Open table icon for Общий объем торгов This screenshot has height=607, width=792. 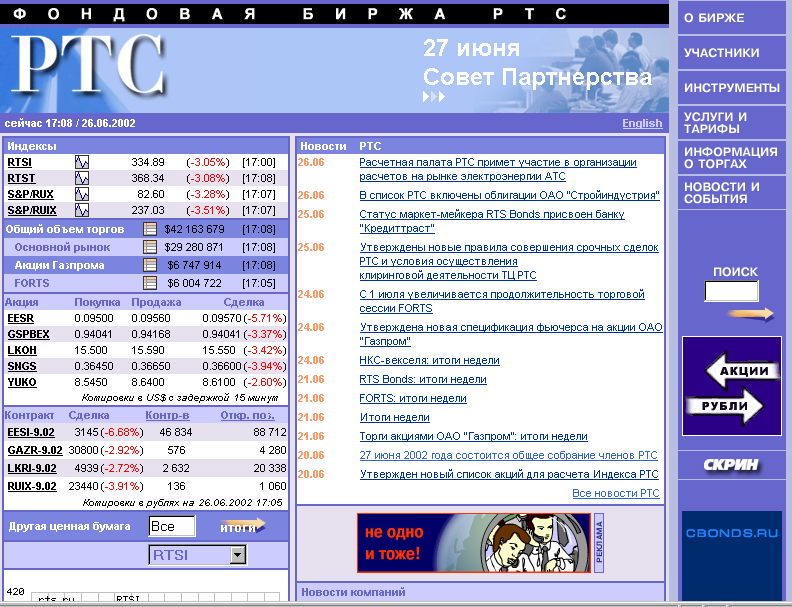coord(150,229)
